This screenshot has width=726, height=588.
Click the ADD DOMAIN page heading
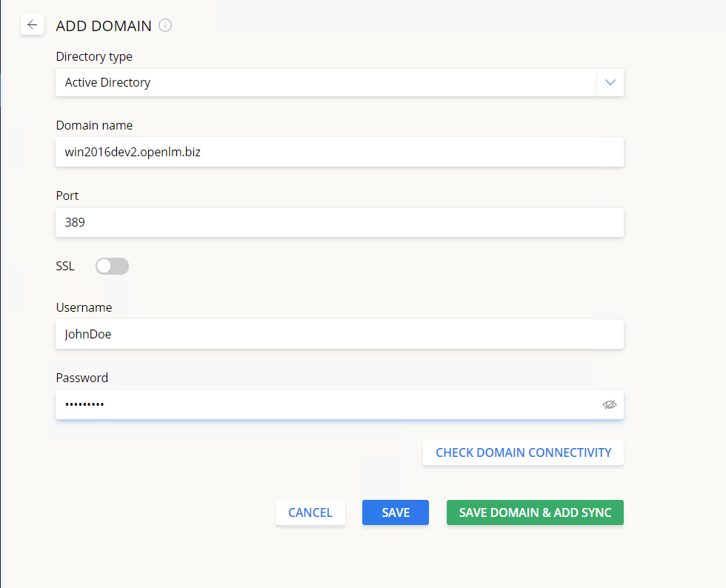tap(104, 26)
